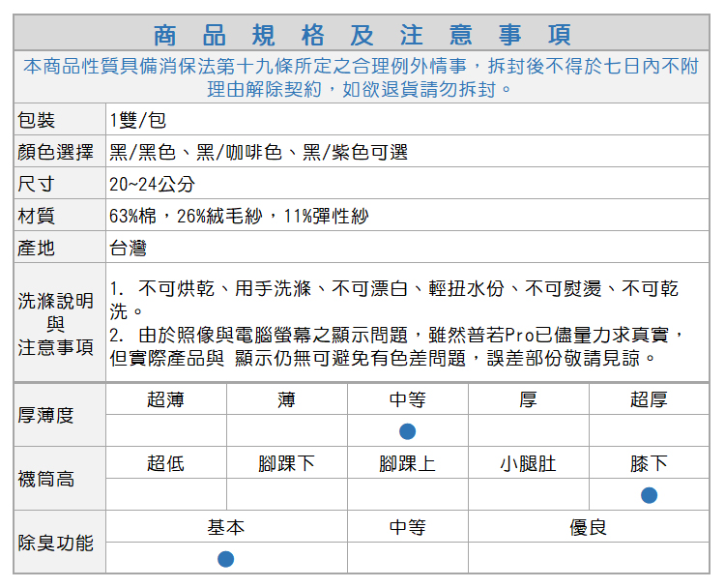This screenshot has width=725, height=588.
Task: Click the blue dot under 中等 thickness
Action: (407, 430)
